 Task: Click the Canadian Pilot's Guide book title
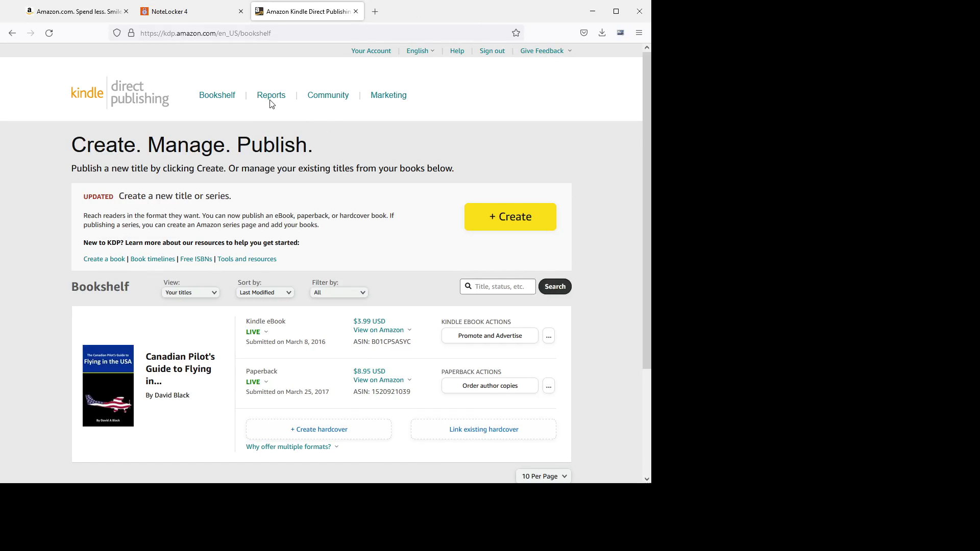point(180,369)
